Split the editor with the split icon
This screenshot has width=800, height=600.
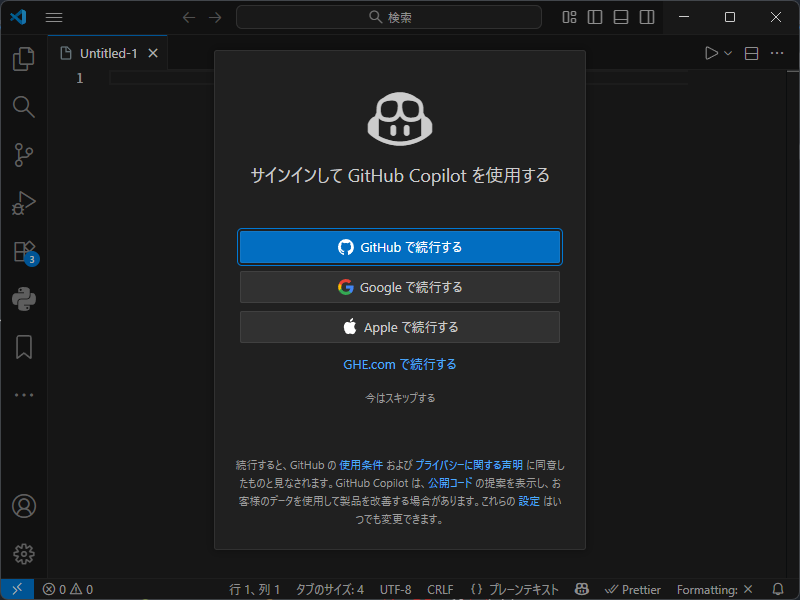[751, 53]
